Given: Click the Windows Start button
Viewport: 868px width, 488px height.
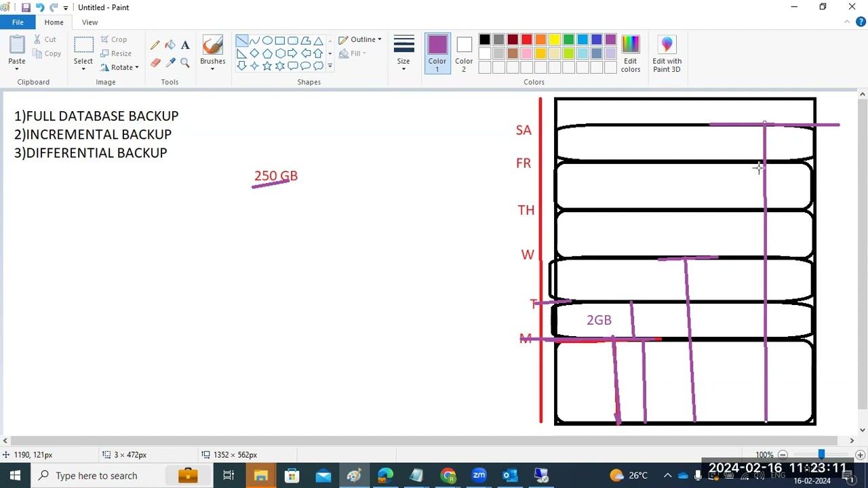Looking at the screenshot, I should 15,475.
